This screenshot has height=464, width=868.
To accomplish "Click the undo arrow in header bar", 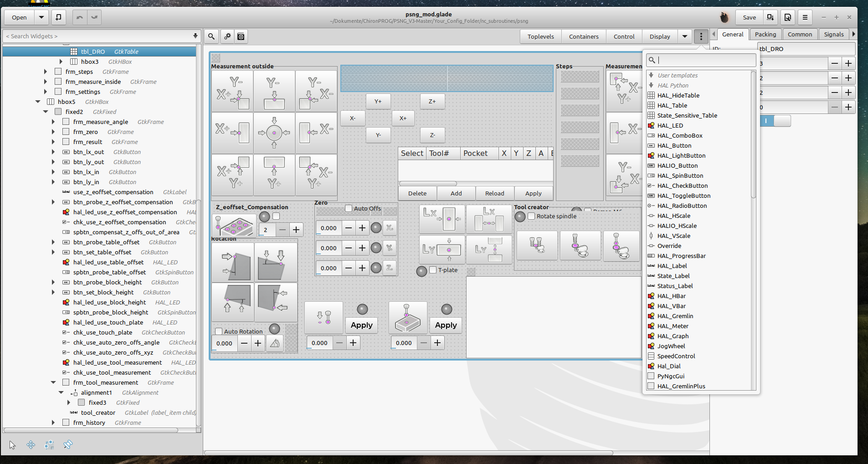I will pos(80,17).
